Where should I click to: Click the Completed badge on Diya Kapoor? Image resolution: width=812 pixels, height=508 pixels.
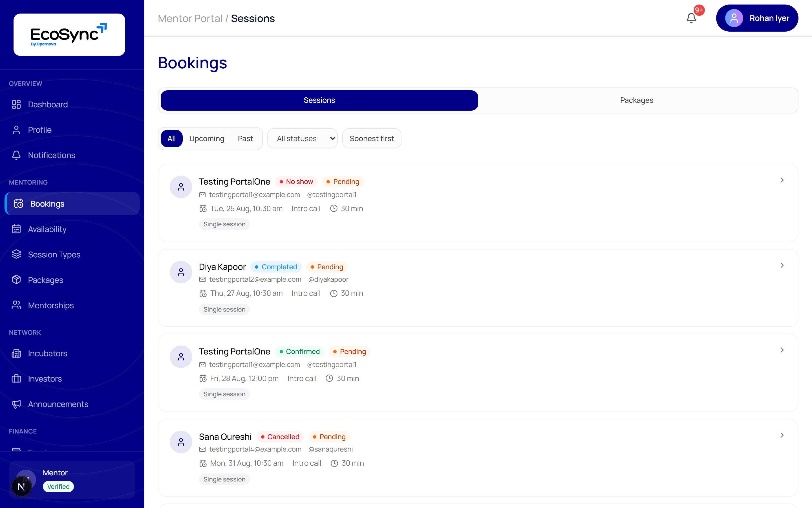click(x=276, y=267)
